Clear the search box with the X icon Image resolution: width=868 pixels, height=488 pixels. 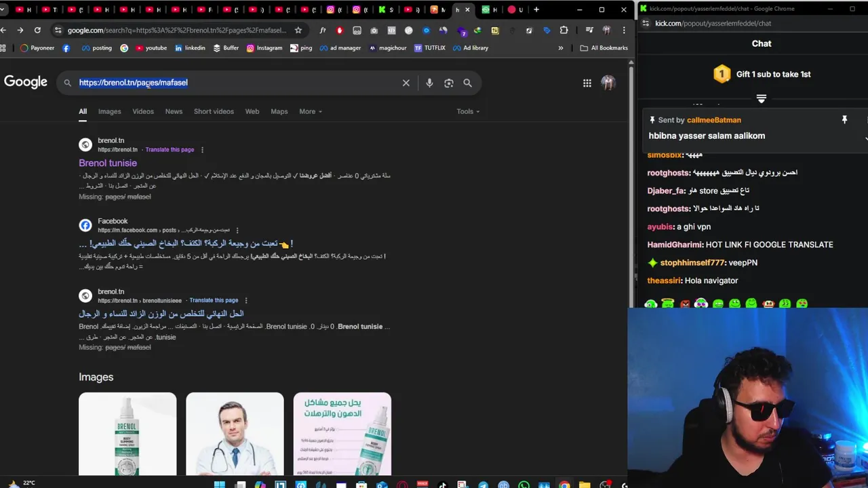point(406,83)
